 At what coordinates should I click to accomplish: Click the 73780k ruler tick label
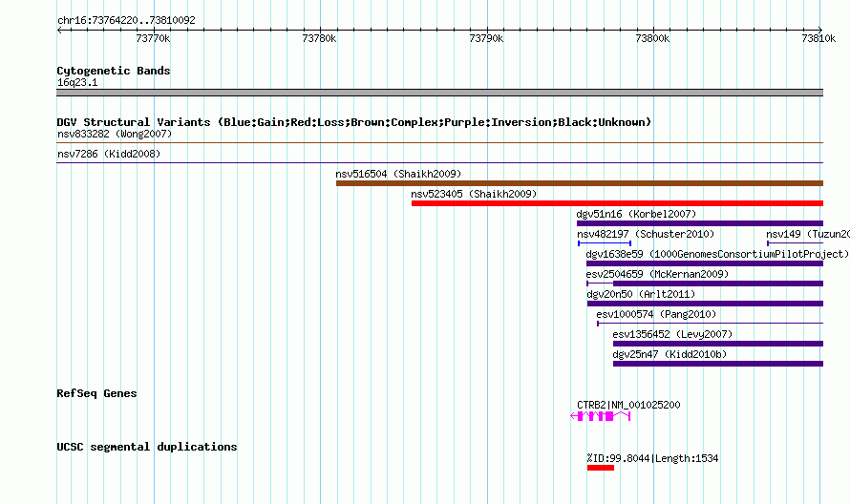pos(319,38)
